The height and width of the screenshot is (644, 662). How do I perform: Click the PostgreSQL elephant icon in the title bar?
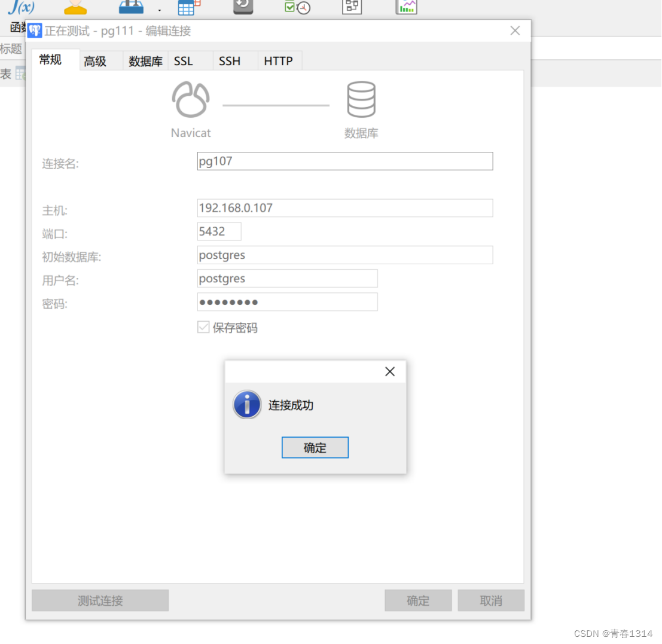coord(35,30)
